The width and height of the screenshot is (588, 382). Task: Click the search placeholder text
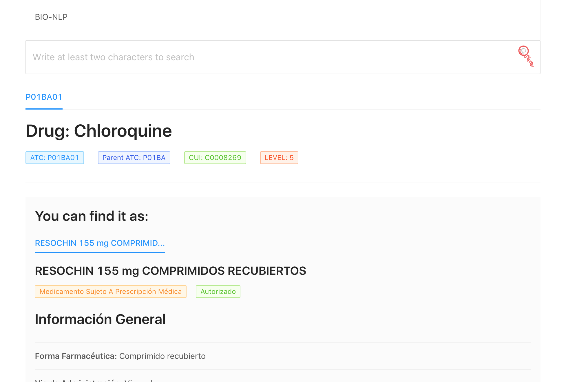[113, 57]
